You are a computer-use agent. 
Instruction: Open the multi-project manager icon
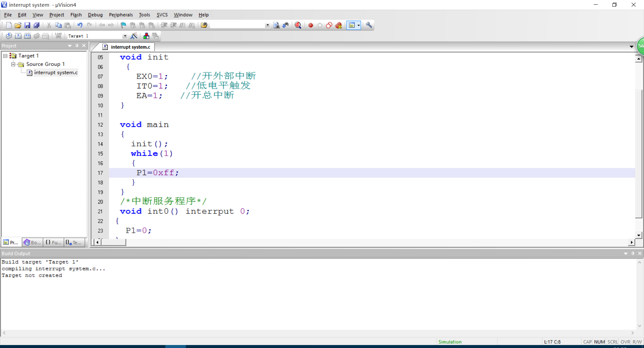[155, 36]
